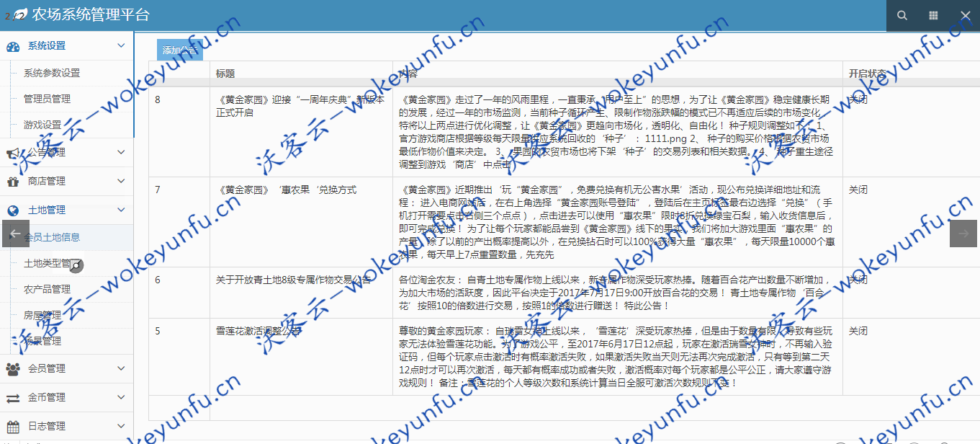Click 关闭 status in row 8
This screenshot has width=980, height=444.
[x=858, y=99]
